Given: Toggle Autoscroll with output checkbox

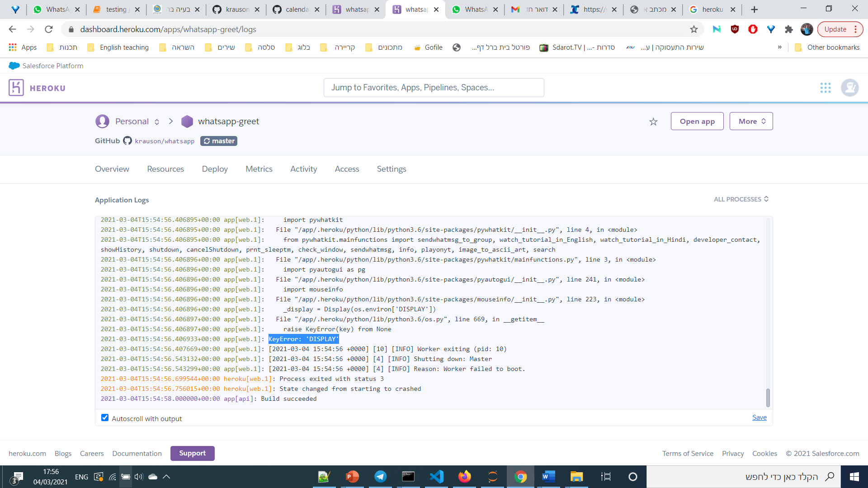Looking at the screenshot, I should click(105, 418).
